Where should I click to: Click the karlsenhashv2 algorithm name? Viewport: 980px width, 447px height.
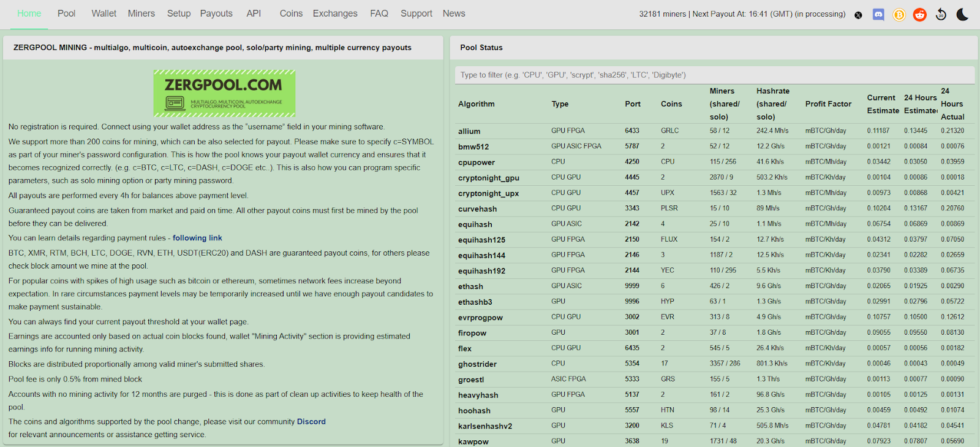coord(485,426)
